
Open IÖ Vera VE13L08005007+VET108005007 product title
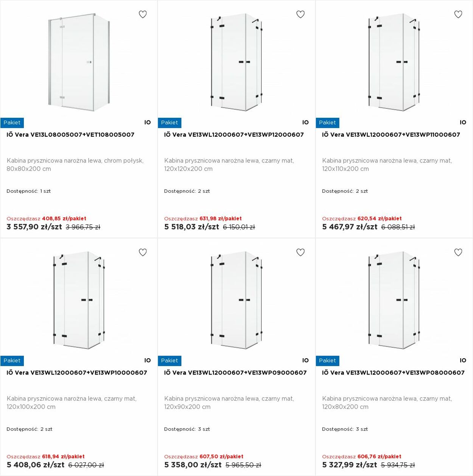point(70,135)
